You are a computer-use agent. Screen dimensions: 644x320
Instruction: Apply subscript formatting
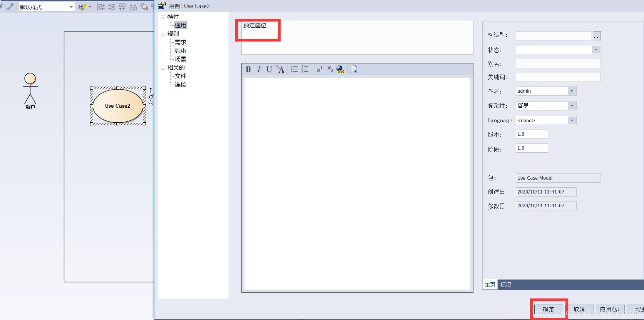pyautogui.click(x=330, y=69)
